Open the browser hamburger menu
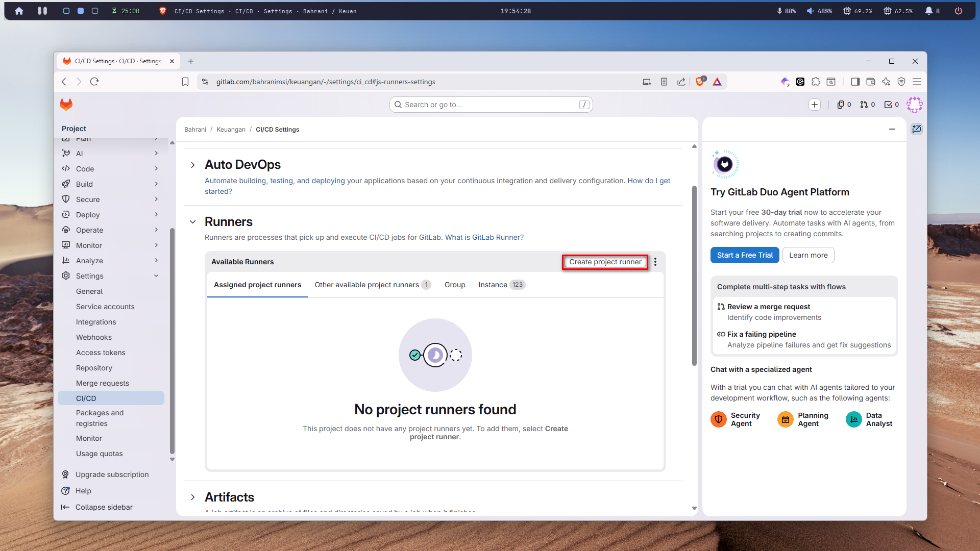Screen dimensions: 980x551 pos(917,82)
